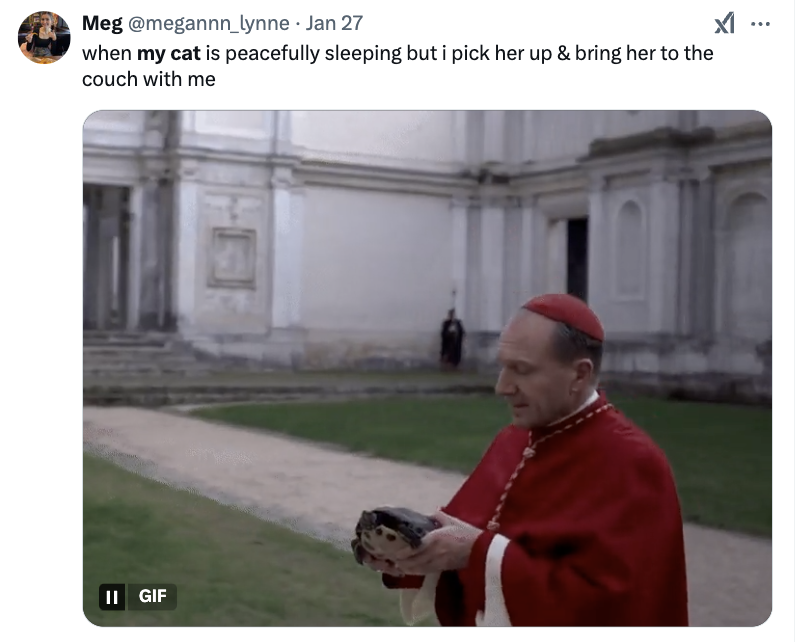Viewport: 800px width, 642px height.
Task: Click the turtle held in the GIF
Action: tap(392, 535)
